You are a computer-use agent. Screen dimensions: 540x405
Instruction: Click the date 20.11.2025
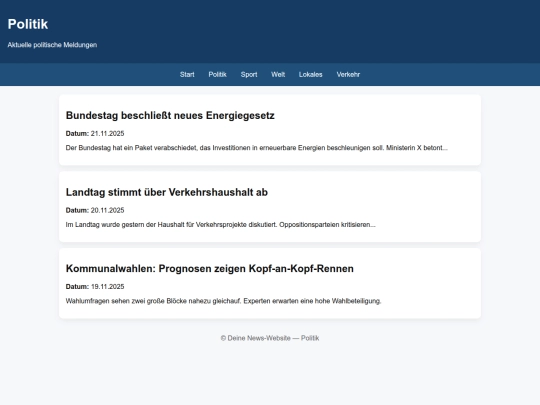point(107,210)
